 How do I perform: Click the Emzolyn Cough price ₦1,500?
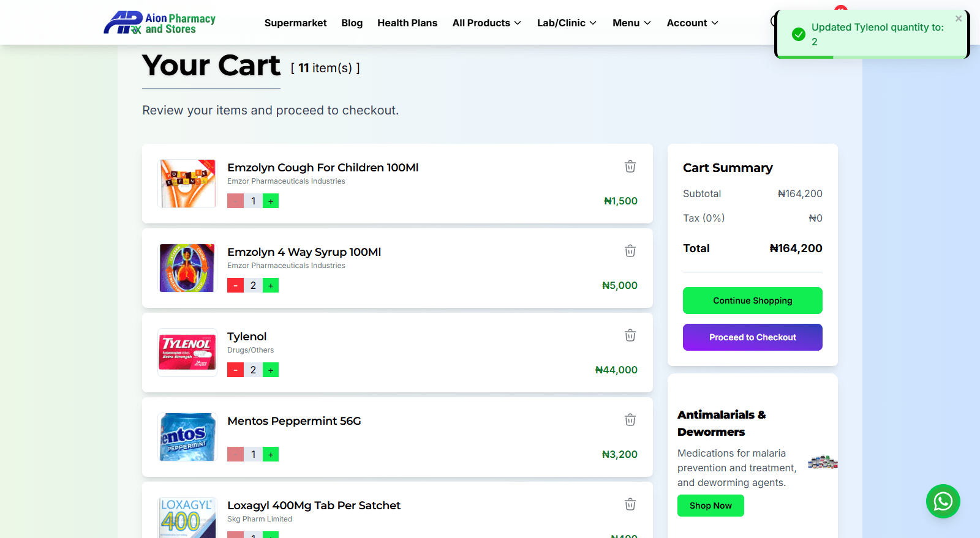(x=620, y=201)
